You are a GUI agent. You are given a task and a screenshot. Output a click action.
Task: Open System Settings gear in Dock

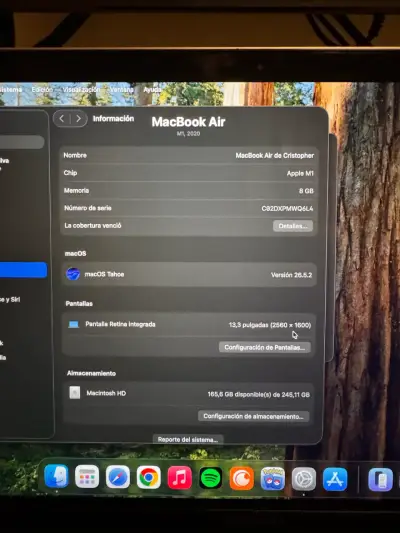point(304,479)
